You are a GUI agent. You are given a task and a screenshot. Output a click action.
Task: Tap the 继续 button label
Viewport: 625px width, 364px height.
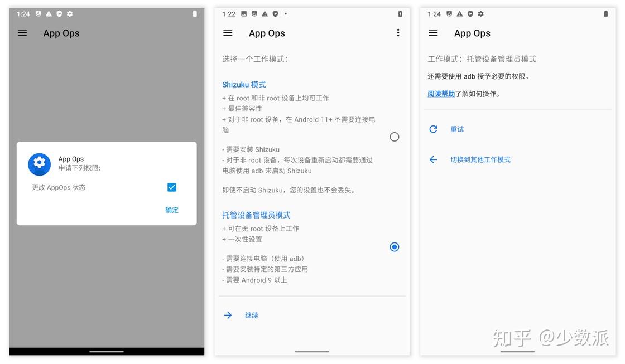click(x=252, y=316)
